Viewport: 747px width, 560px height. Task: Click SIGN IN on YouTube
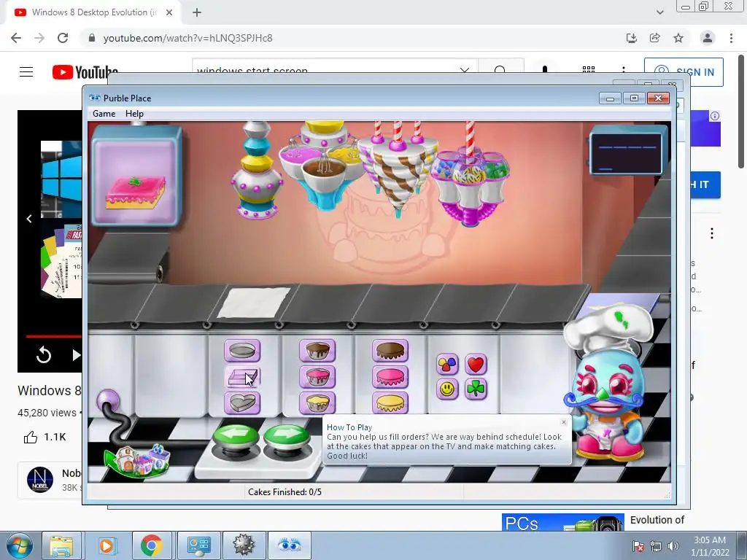click(684, 72)
